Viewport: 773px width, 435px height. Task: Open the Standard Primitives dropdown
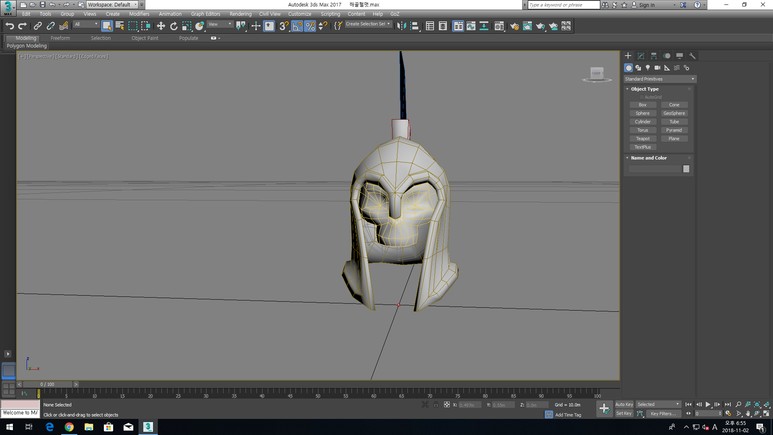660,78
